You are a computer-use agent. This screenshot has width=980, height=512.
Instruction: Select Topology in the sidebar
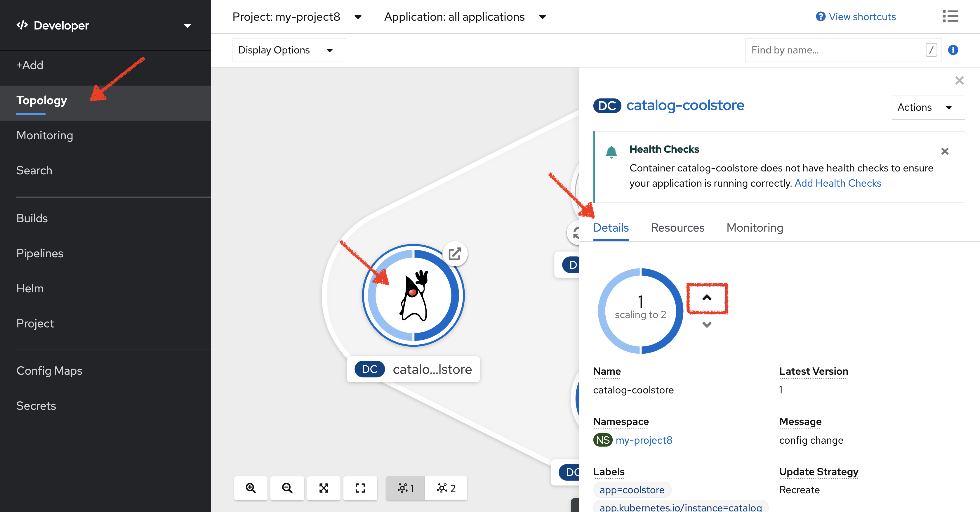pos(41,100)
